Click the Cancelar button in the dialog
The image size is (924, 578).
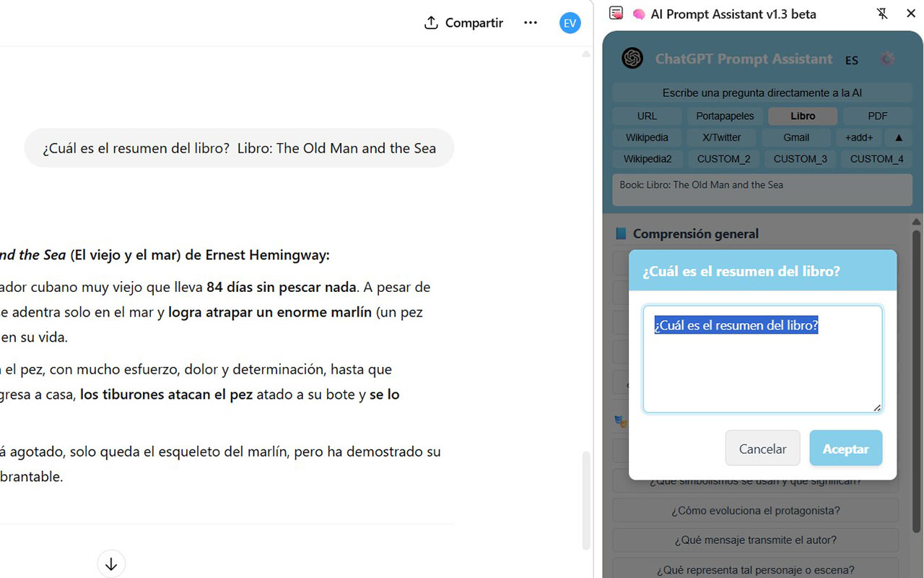pyautogui.click(x=762, y=449)
